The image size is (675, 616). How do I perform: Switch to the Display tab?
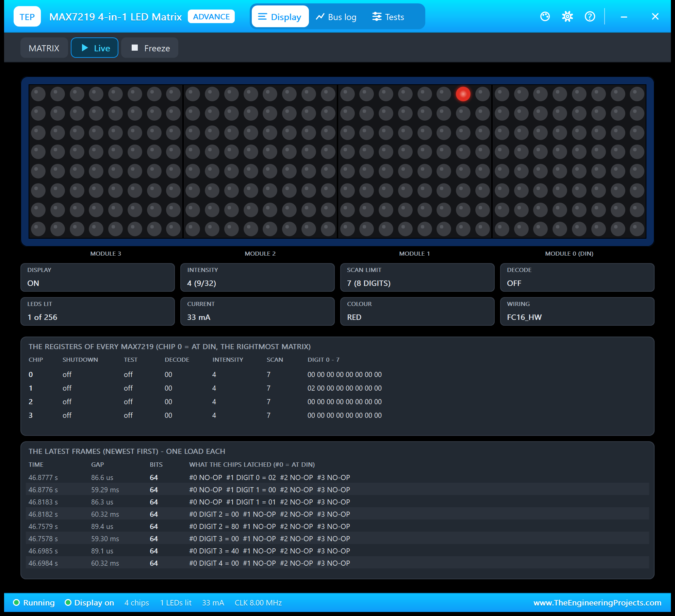pos(280,17)
